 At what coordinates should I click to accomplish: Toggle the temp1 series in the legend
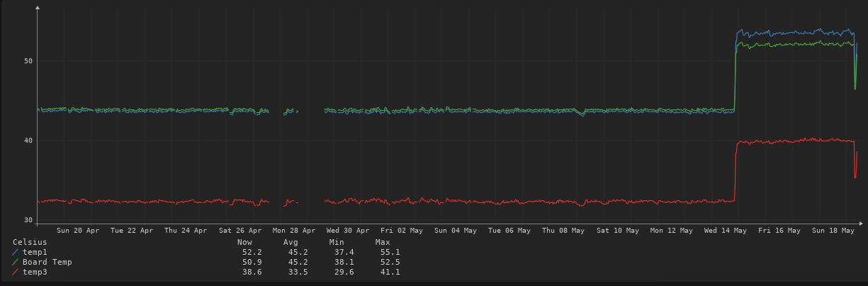[x=35, y=252]
